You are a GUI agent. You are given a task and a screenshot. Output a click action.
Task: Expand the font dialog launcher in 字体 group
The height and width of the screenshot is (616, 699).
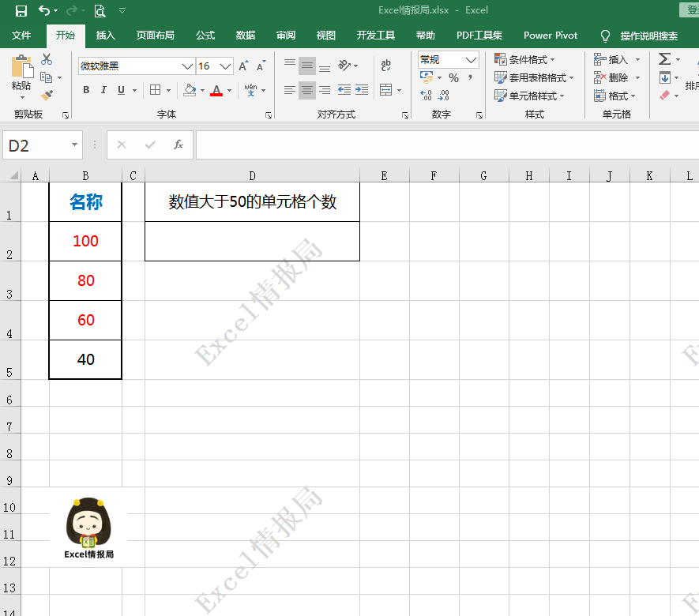click(269, 115)
